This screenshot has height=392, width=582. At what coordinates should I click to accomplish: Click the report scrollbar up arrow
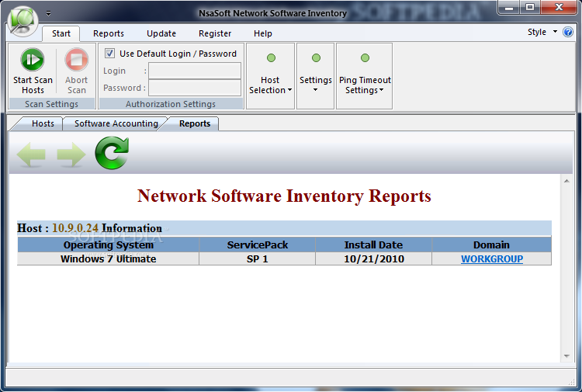point(566,181)
